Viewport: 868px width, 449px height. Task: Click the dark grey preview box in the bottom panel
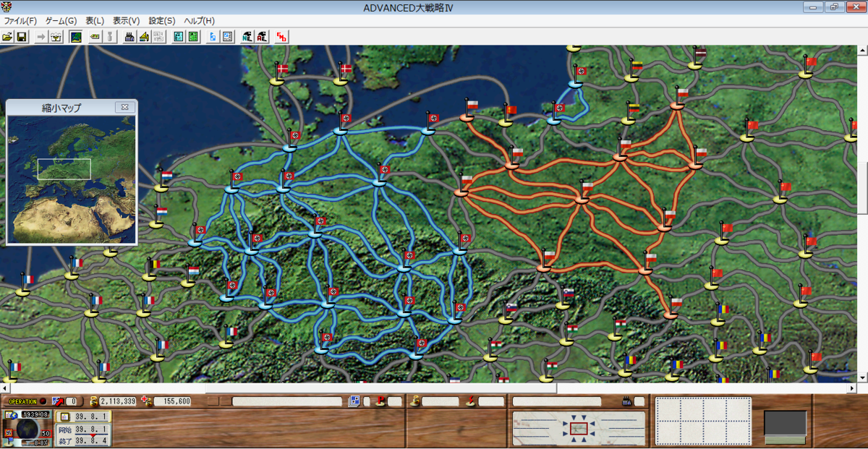786,423
